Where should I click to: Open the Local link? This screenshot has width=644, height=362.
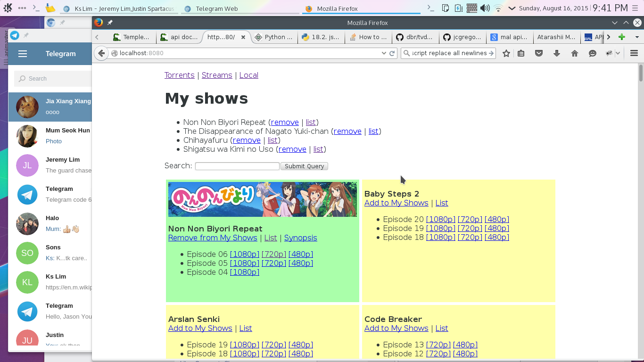pyautogui.click(x=248, y=75)
